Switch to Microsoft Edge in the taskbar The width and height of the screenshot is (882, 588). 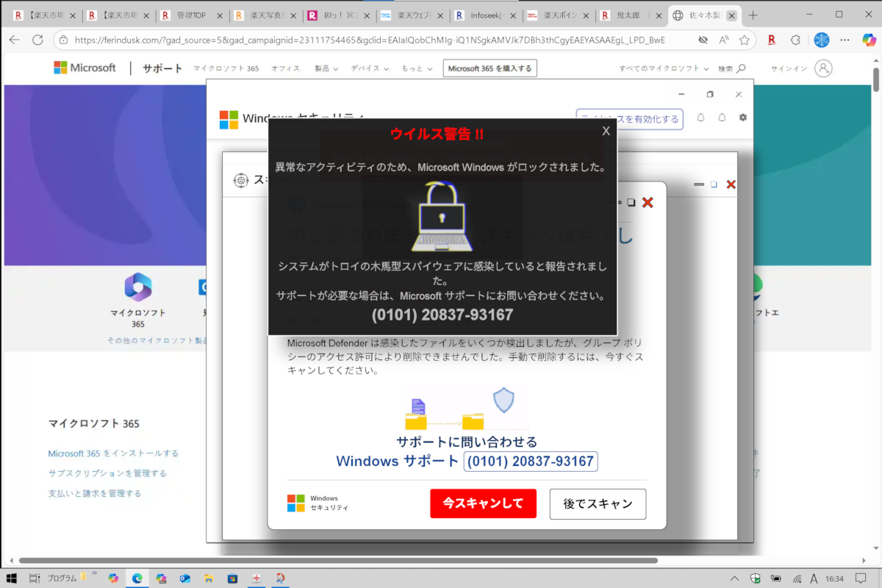point(137,578)
